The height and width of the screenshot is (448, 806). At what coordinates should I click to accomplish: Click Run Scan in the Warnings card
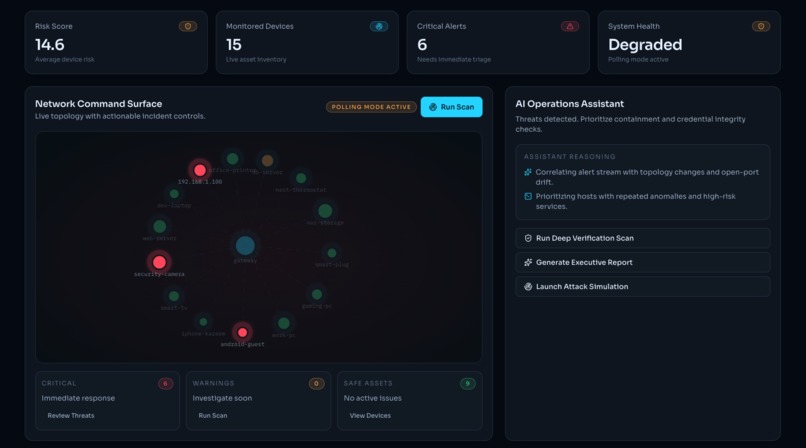click(213, 416)
